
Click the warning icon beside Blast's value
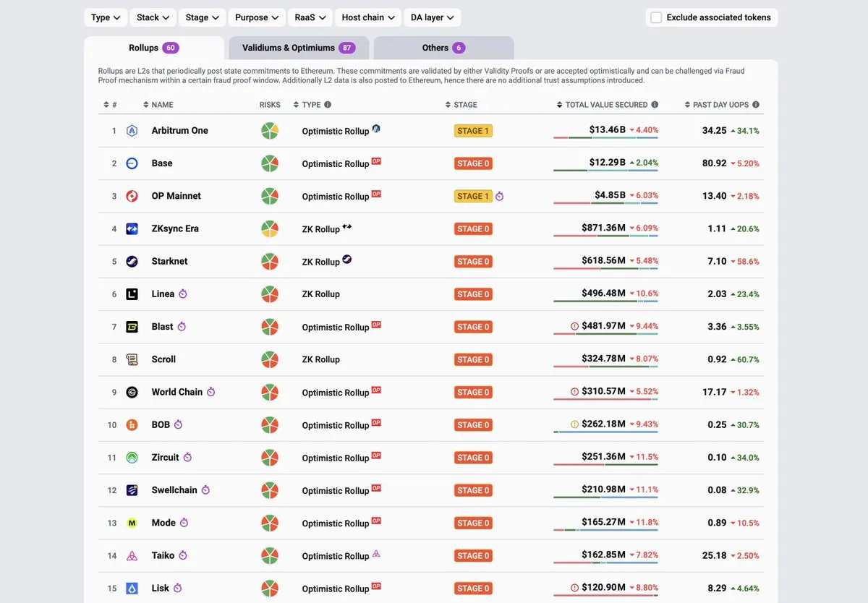[574, 327]
